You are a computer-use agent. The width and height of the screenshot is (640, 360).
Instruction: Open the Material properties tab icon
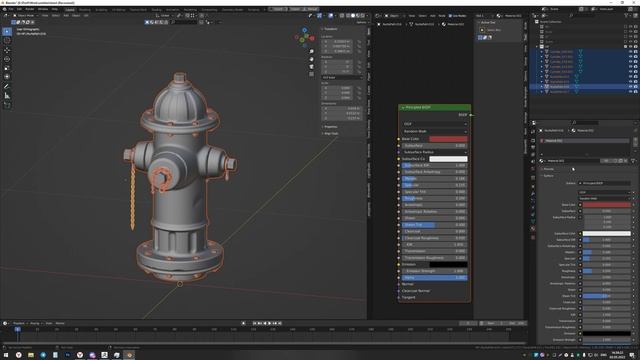click(533, 229)
